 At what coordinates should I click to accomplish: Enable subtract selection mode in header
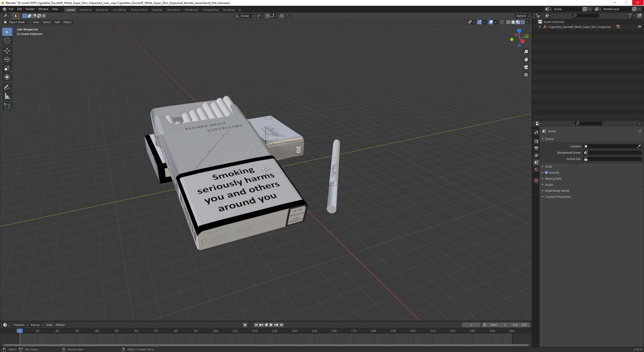coord(34,16)
